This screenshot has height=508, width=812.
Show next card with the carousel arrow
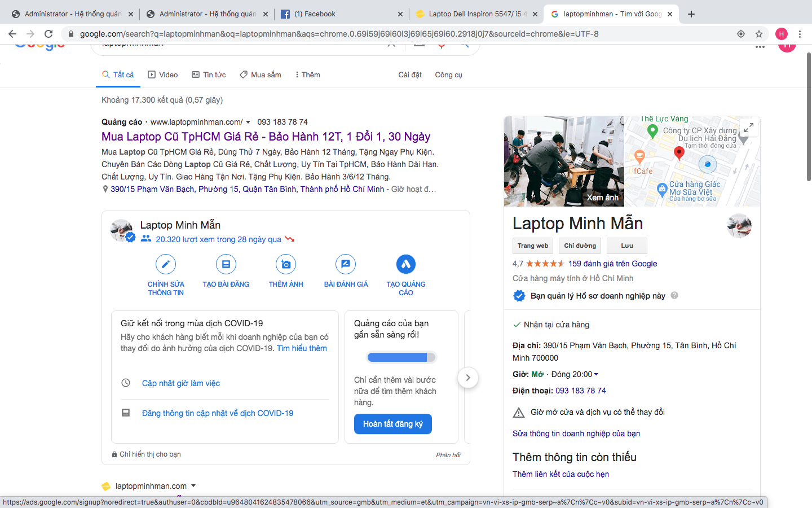point(468,378)
